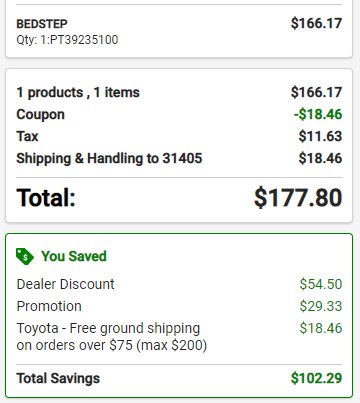Click the Coupon label

[41, 114]
